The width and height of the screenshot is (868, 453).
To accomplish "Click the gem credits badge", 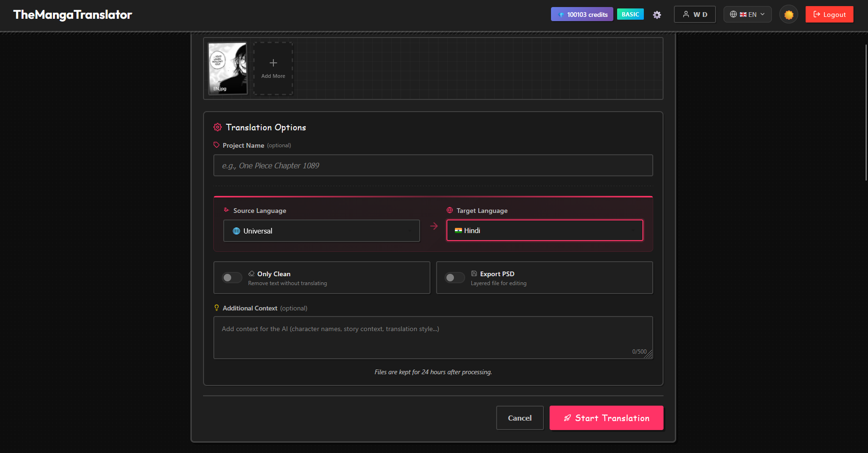I will [x=581, y=14].
